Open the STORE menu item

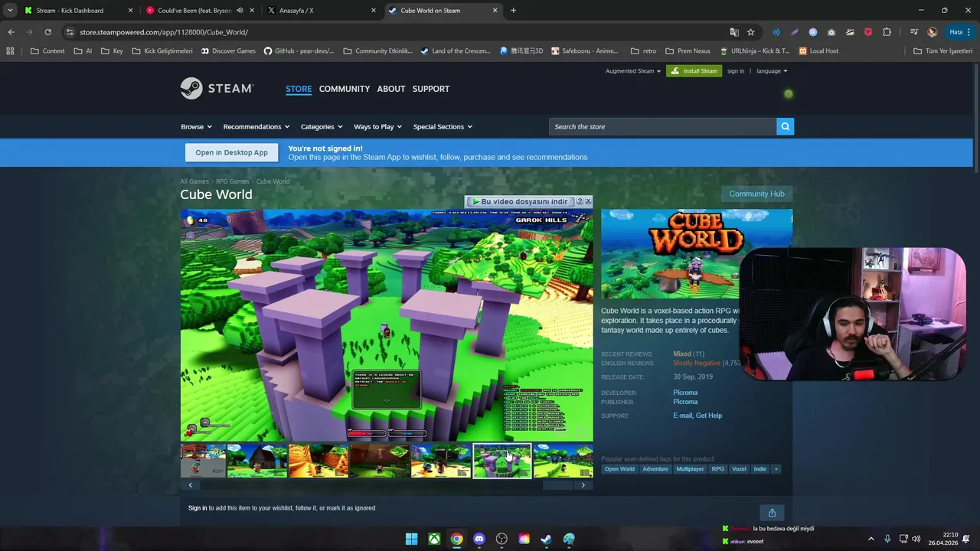point(299,89)
